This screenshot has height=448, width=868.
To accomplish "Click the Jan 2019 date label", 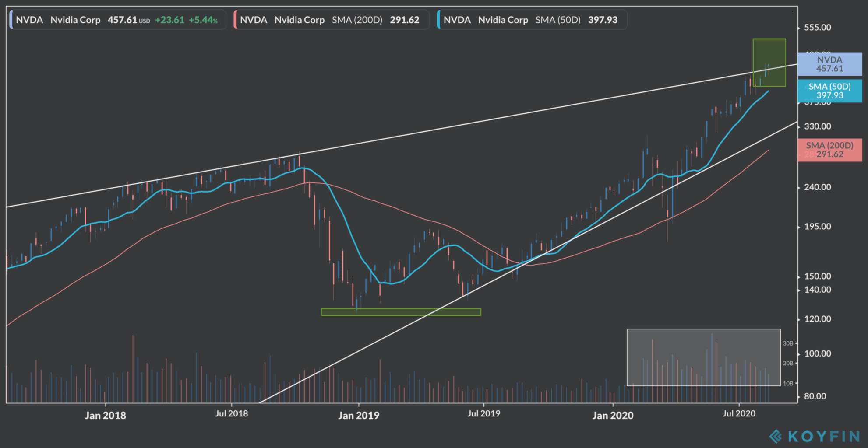I will (x=359, y=415).
